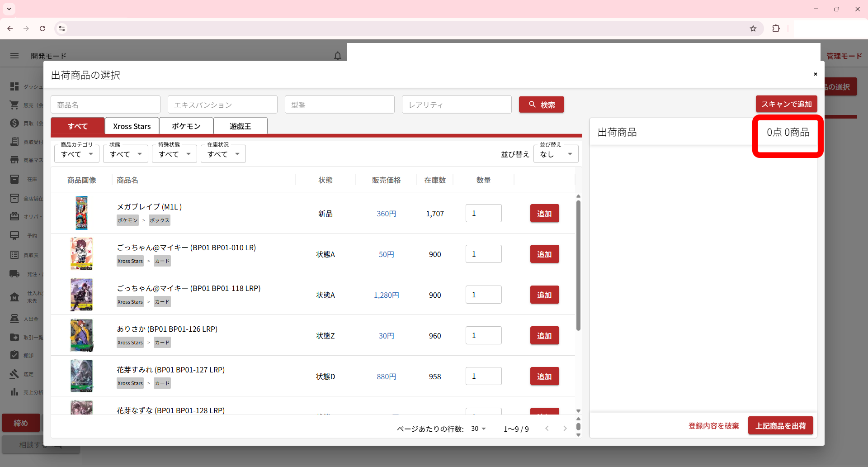This screenshot has width=868, height=467.
Task: Click 登録内容を破棄 link
Action: (713, 426)
